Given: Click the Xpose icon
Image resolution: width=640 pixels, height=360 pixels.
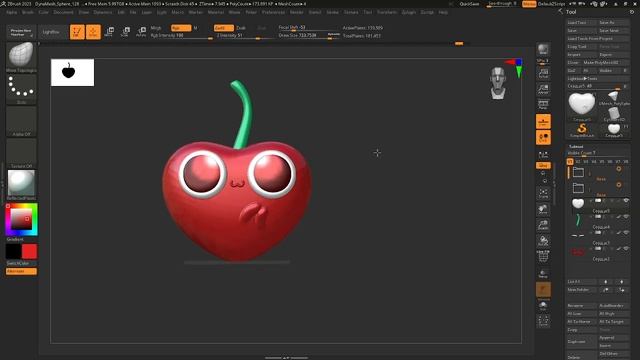Looking at the screenshot, I should (x=543, y=321).
